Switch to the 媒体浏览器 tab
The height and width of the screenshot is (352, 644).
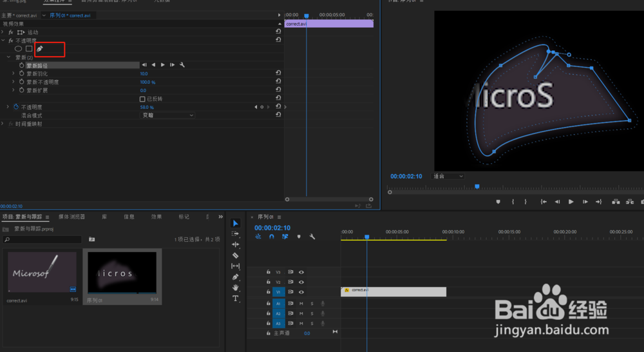coord(72,217)
